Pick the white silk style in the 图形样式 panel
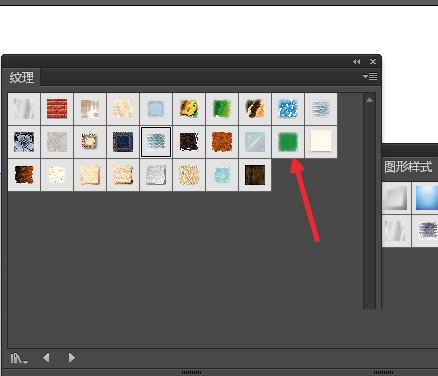 (x=396, y=231)
